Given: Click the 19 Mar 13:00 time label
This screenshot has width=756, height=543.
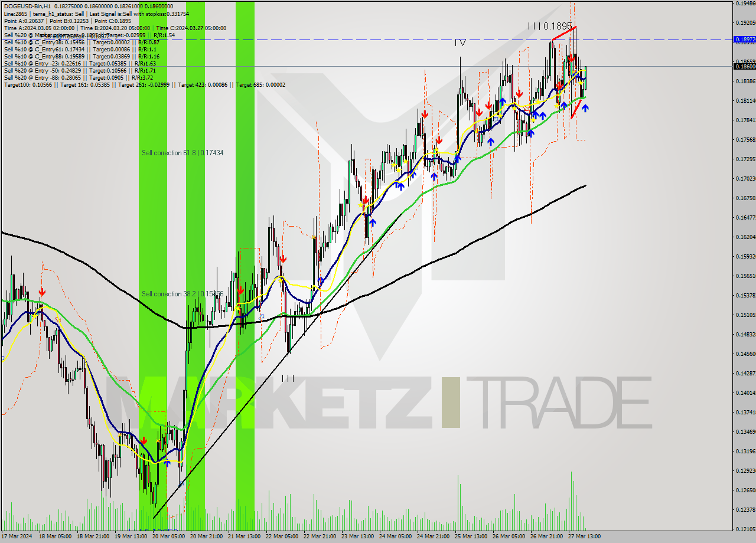Looking at the screenshot, I should click(131, 537).
